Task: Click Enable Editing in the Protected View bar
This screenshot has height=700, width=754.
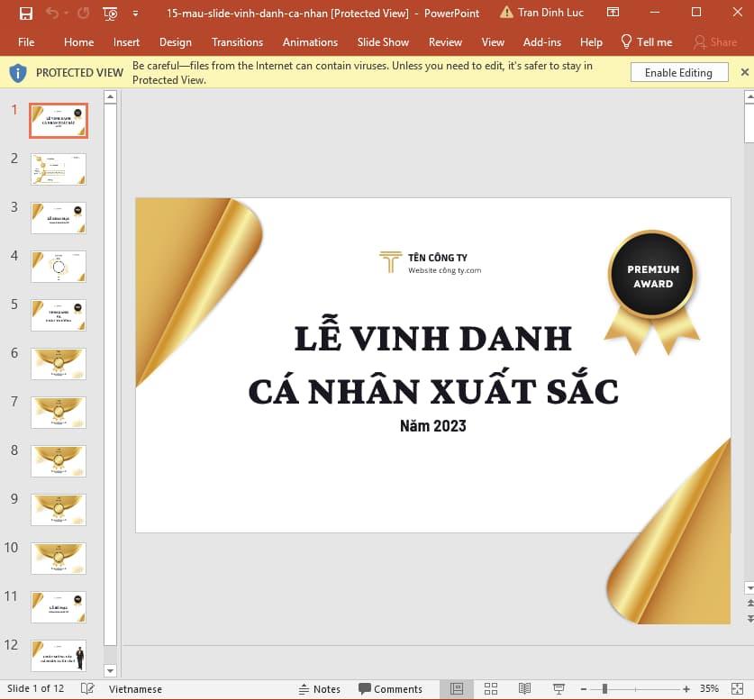Action: pyautogui.click(x=678, y=72)
